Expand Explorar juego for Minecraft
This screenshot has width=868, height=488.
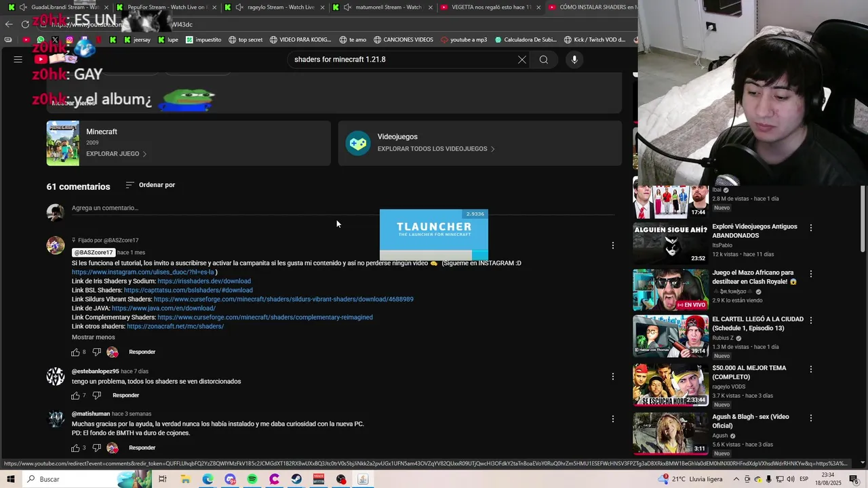click(x=116, y=154)
